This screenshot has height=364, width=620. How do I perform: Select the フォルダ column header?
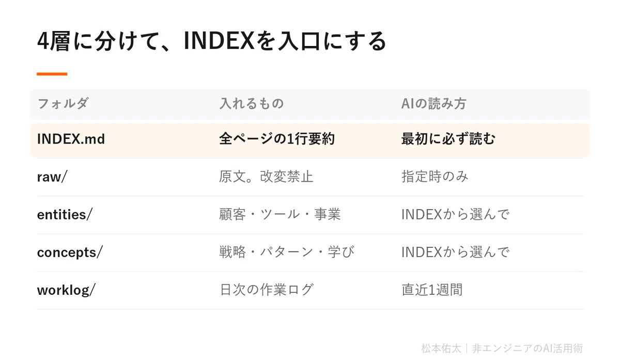tap(63, 103)
